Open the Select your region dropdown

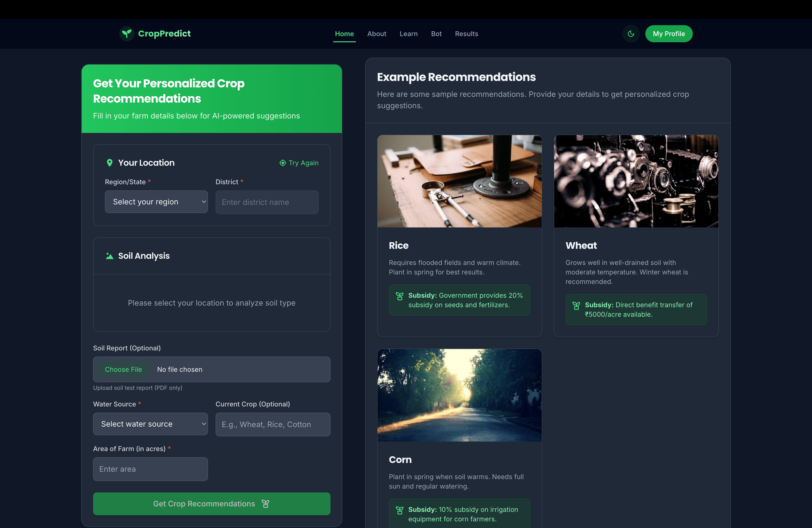click(156, 202)
